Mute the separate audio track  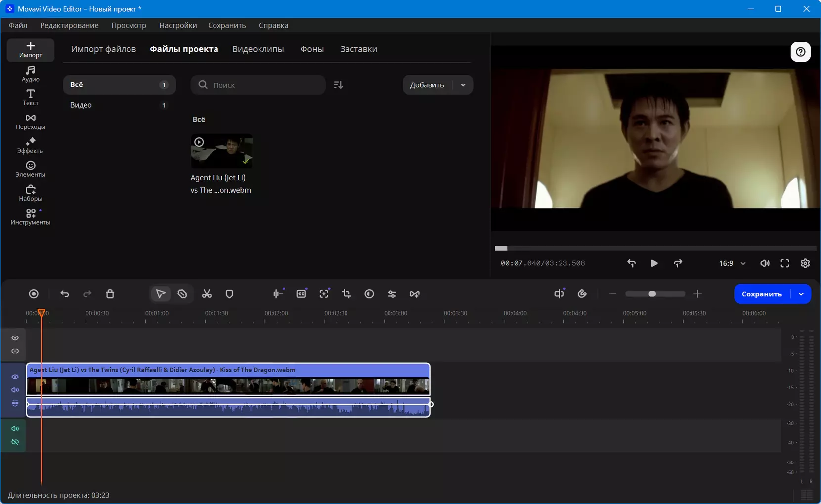(x=15, y=429)
